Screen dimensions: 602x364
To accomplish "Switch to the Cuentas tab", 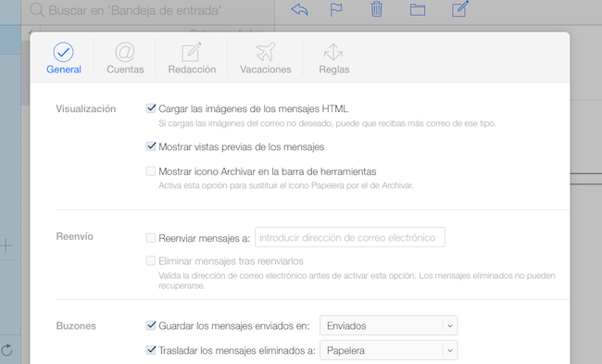I will [125, 58].
